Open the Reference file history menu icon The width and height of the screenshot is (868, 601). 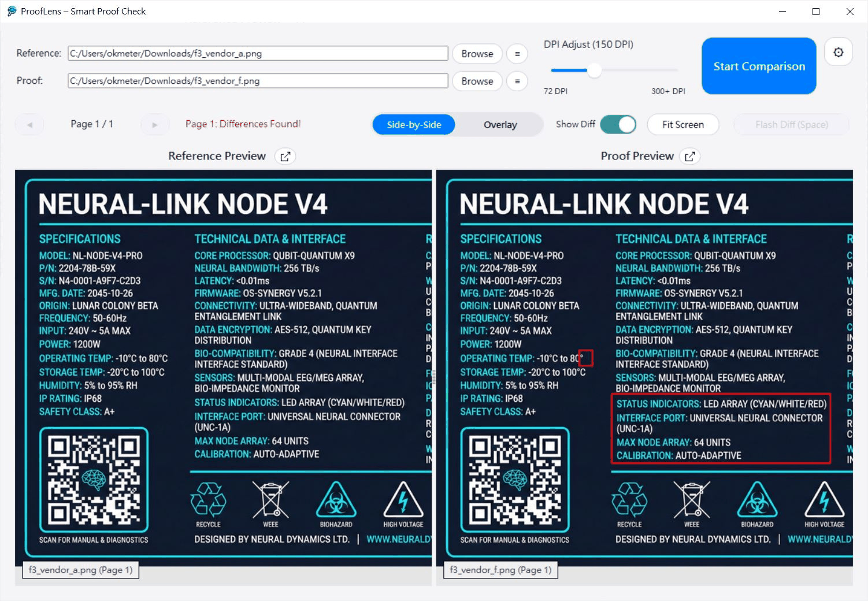517,54
